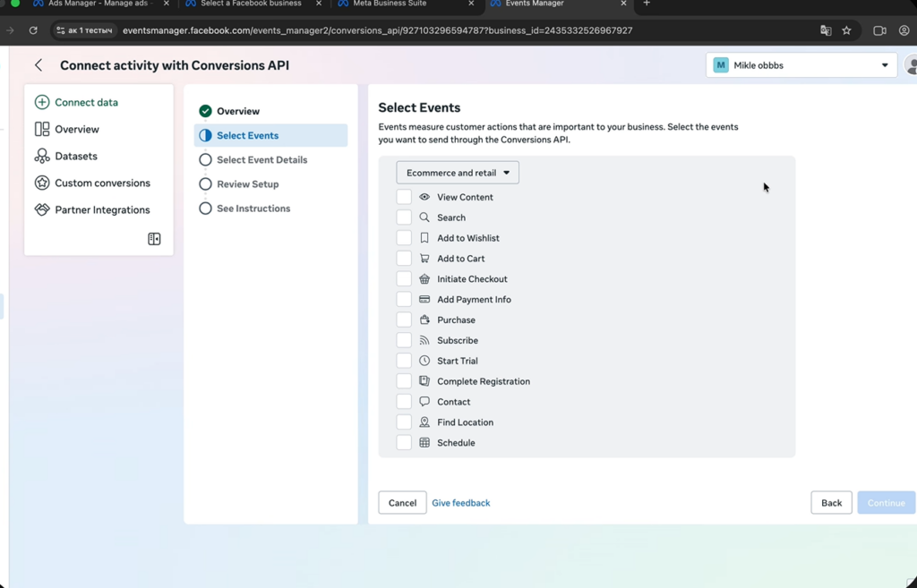
Task: Check the Subscribe checkbox
Action: click(404, 340)
